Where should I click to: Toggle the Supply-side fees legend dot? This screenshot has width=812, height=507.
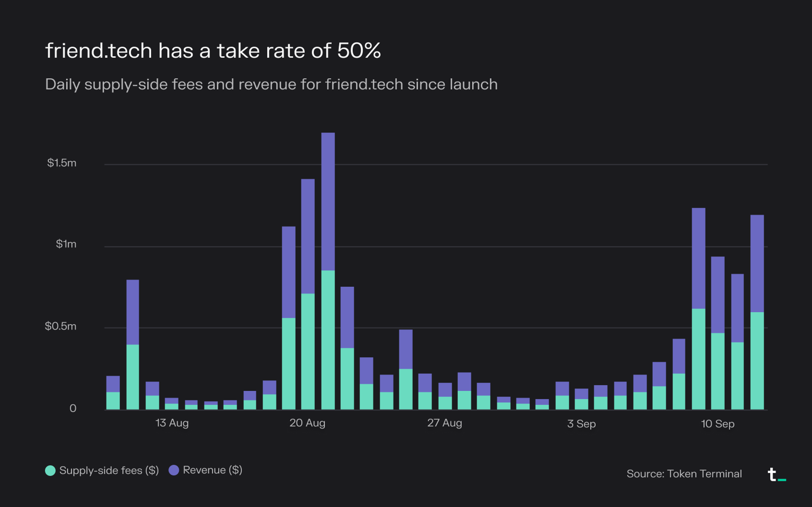(50, 470)
